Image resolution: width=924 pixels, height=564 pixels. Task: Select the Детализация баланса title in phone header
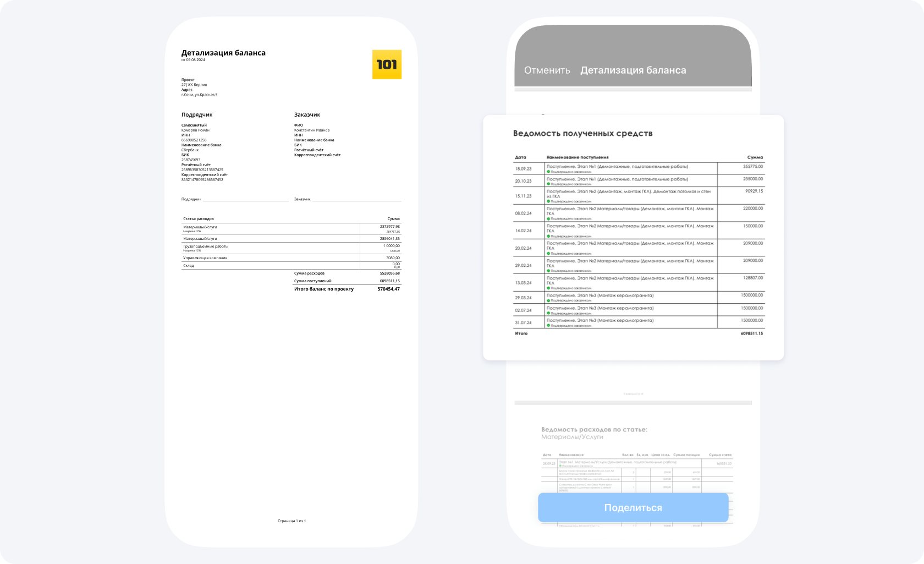633,70
